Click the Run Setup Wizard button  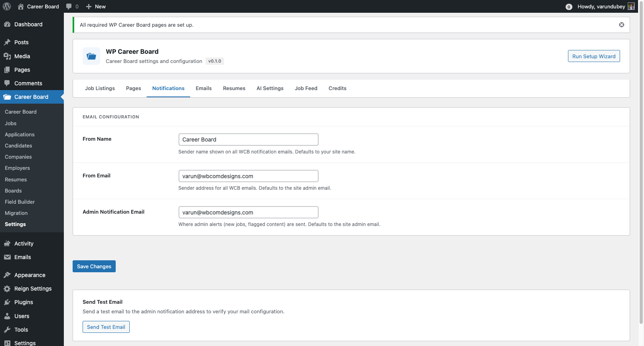point(594,56)
